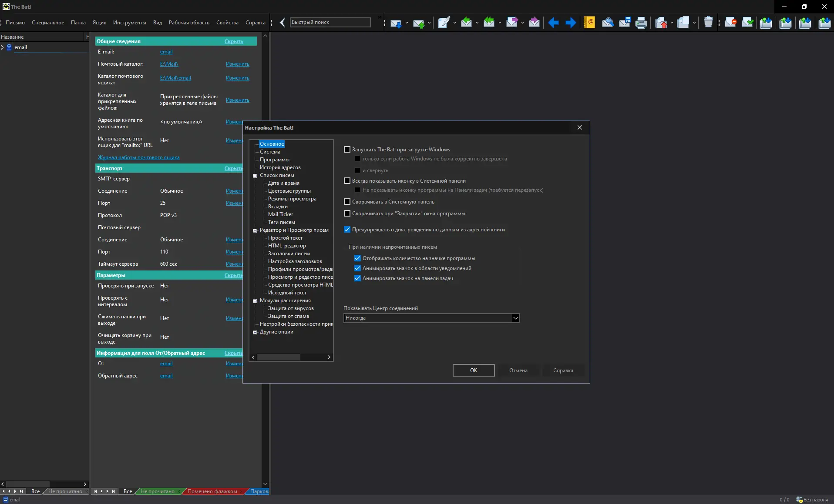Enable 'Запускать The Bat! при загрузке Windows'
Image resolution: width=834 pixels, height=504 pixels.
point(347,150)
